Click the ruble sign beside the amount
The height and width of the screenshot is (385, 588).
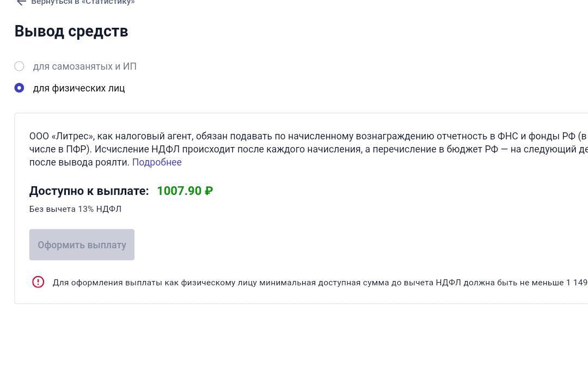pyautogui.click(x=209, y=191)
